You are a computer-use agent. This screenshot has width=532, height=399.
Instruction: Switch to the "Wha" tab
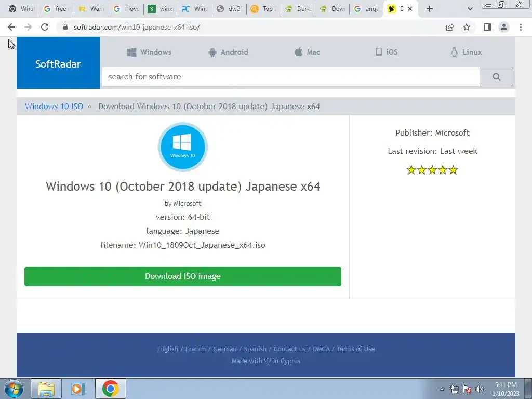22,9
